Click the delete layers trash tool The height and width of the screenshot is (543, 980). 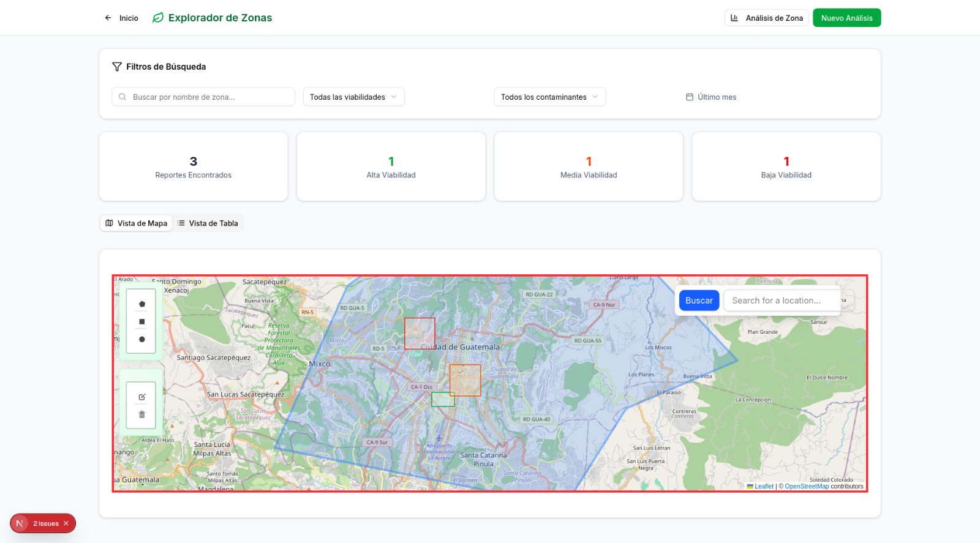pos(142,414)
